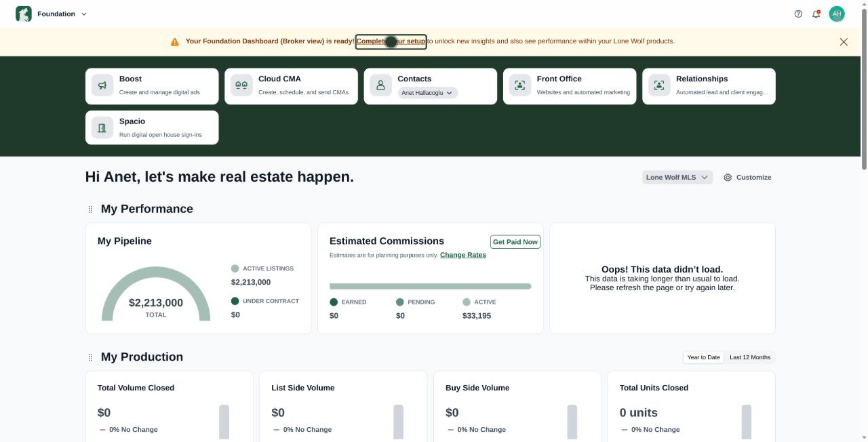This screenshot has width=868, height=442.
Task: Click the Cloud CMA houses icon
Action: pyautogui.click(x=241, y=85)
